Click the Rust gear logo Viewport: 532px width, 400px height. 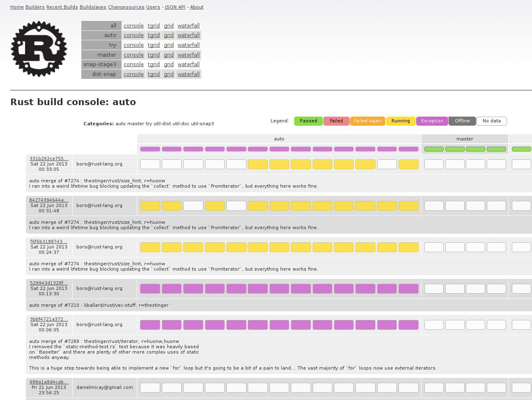tap(39, 49)
